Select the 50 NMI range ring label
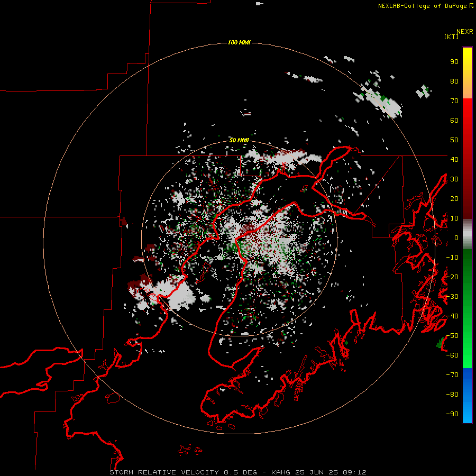The width and height of the screenshot is (476, 476). 239,140
